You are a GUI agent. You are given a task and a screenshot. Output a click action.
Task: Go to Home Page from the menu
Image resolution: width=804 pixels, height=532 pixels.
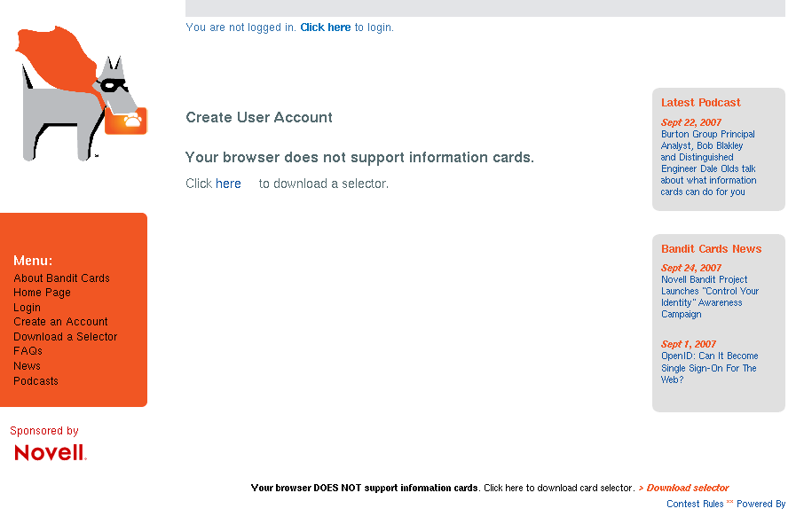pyautogui.click(x=42, y=293)
